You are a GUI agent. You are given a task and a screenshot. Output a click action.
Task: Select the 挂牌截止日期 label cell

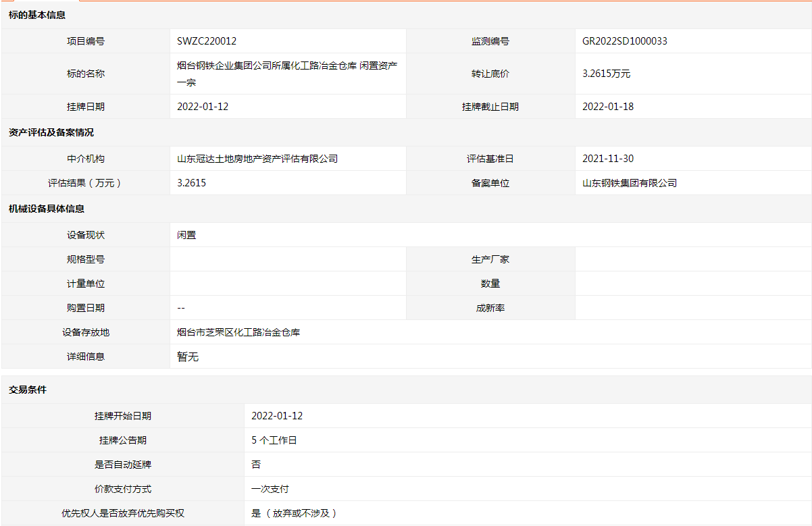[x=490, y=107]
